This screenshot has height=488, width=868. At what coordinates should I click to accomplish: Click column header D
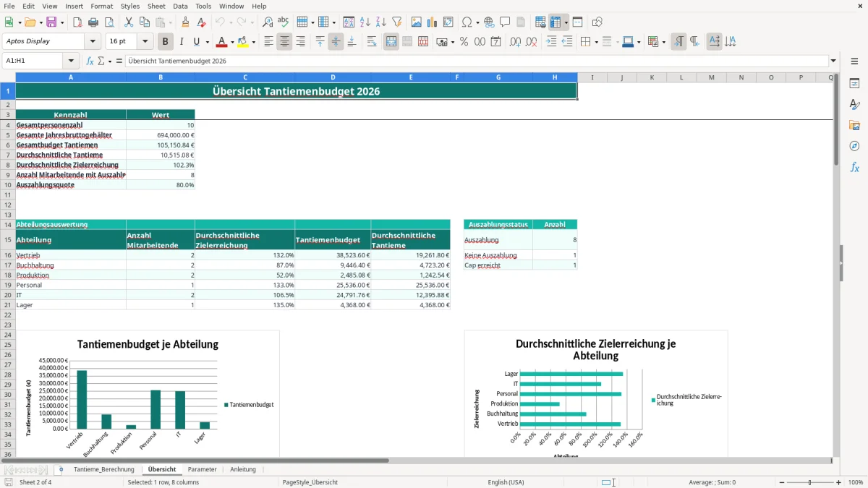click(x=333, y=77)
